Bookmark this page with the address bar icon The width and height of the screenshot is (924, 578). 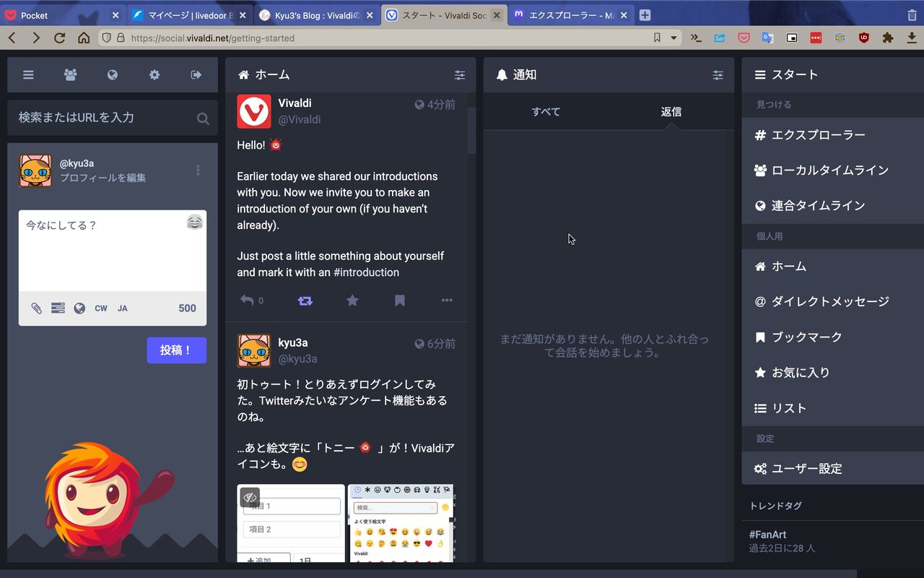tap(657, 38)
